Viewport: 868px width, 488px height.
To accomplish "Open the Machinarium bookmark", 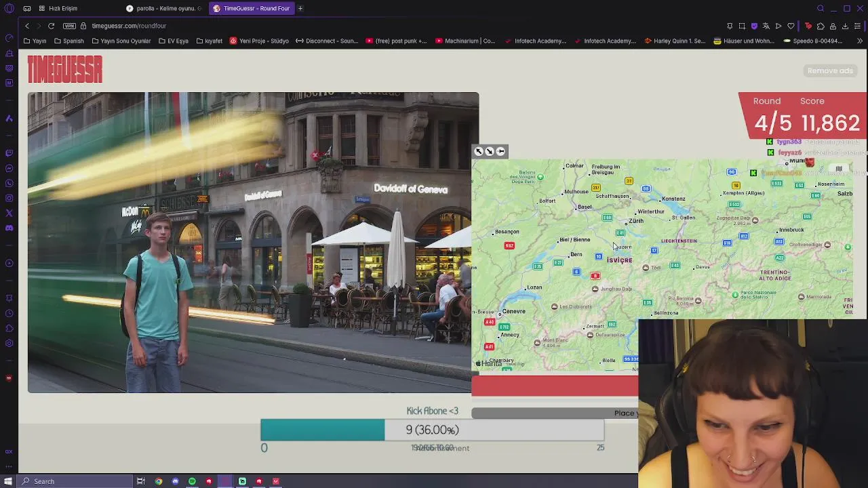I will 465,41.
